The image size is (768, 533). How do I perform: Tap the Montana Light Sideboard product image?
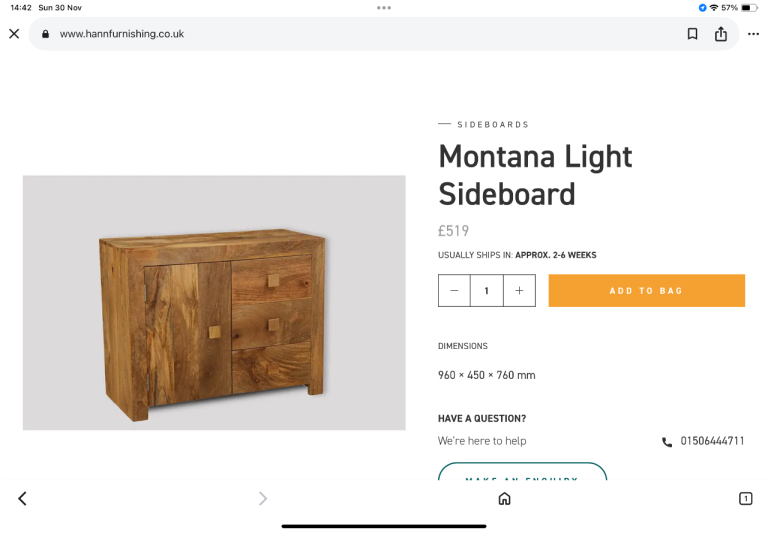pos(214,303)
